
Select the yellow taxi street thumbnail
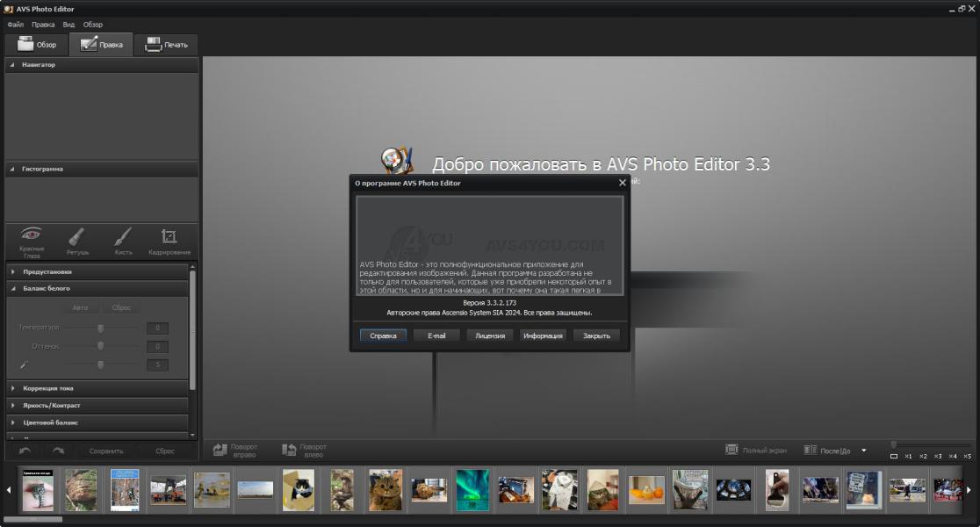[907, 490]
